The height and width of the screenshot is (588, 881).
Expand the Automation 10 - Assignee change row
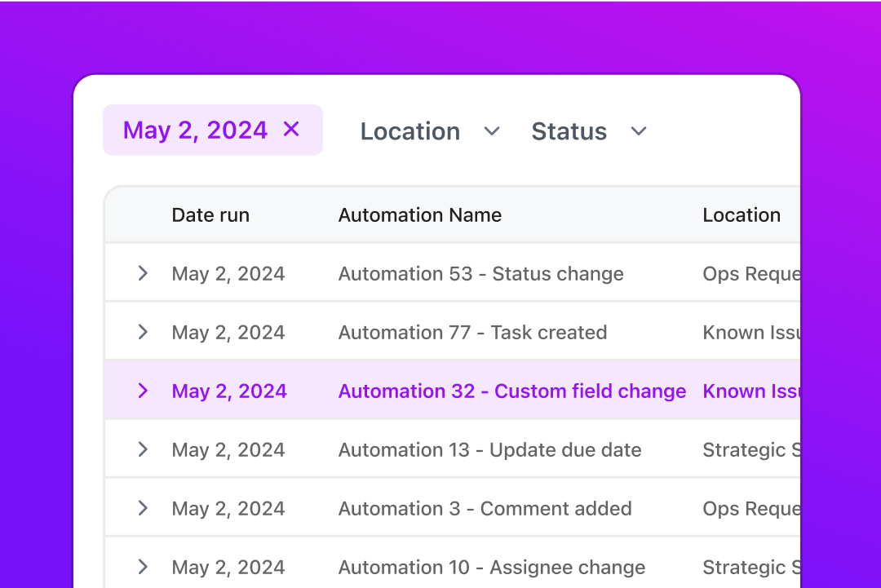144,567
